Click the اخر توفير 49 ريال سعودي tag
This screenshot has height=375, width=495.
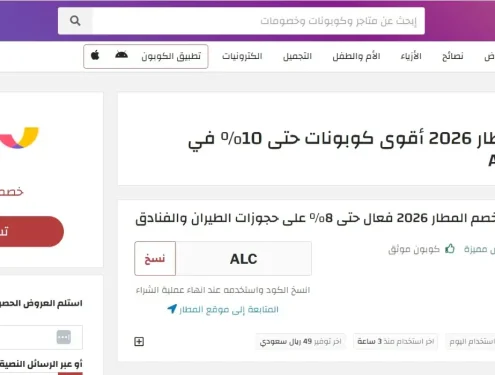point(301,341)
